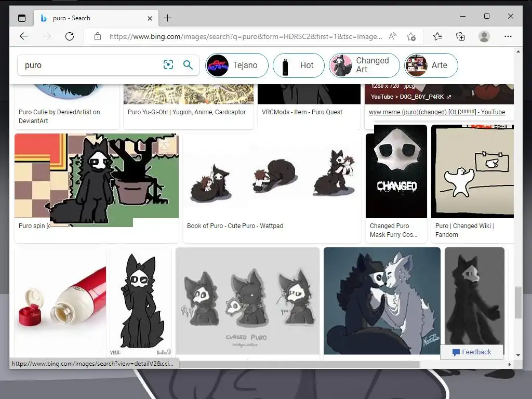Click the forward navigation arrow

click(47, 36)
